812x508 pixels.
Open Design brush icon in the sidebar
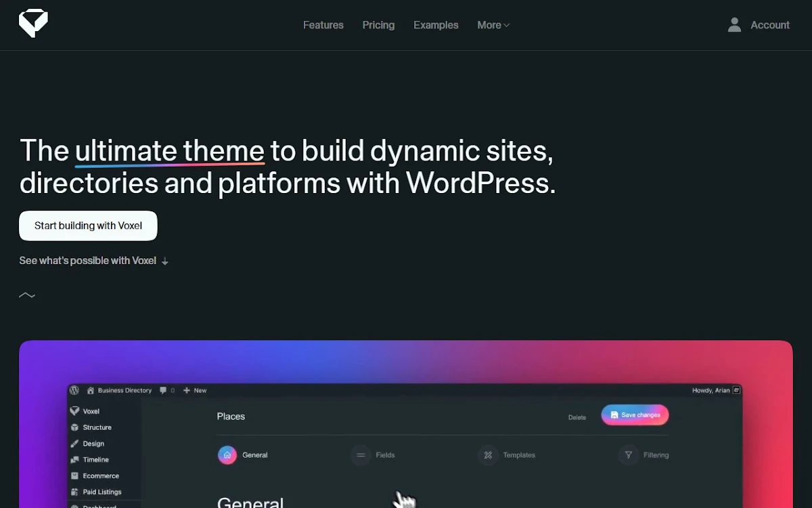pos(74,444)
